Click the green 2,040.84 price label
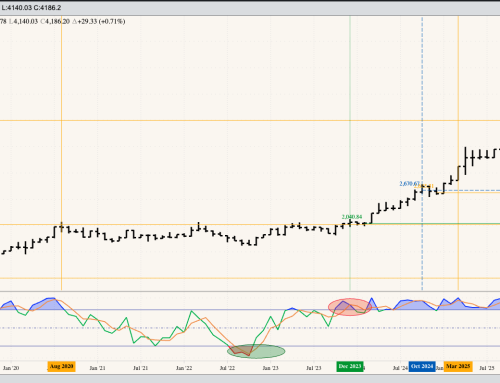500x383 pixels. [x=352, y=217]
